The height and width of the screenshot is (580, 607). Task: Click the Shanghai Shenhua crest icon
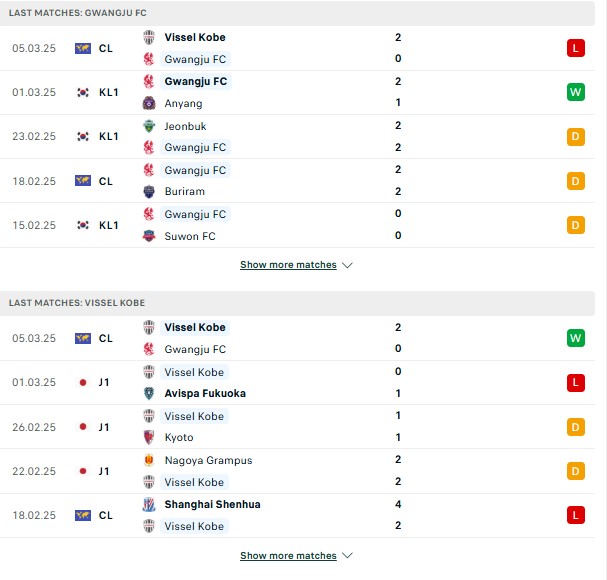(x=149, y=504)
